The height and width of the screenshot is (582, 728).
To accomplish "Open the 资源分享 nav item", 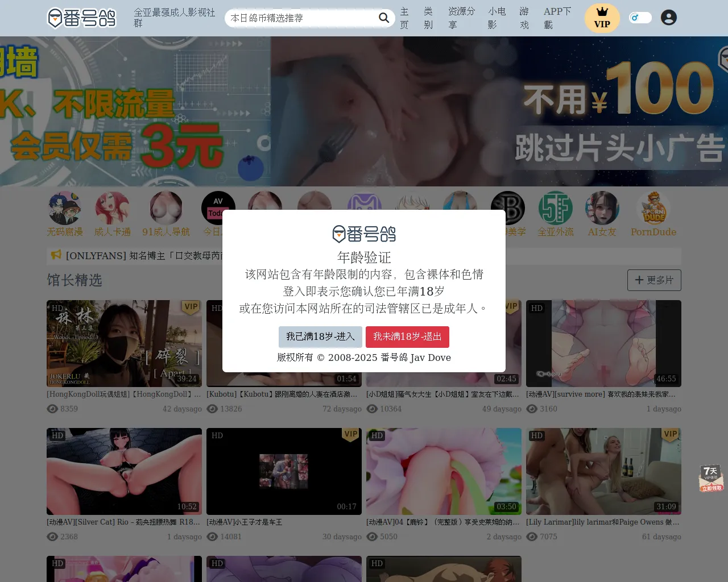I will click(x=461, y=18).
